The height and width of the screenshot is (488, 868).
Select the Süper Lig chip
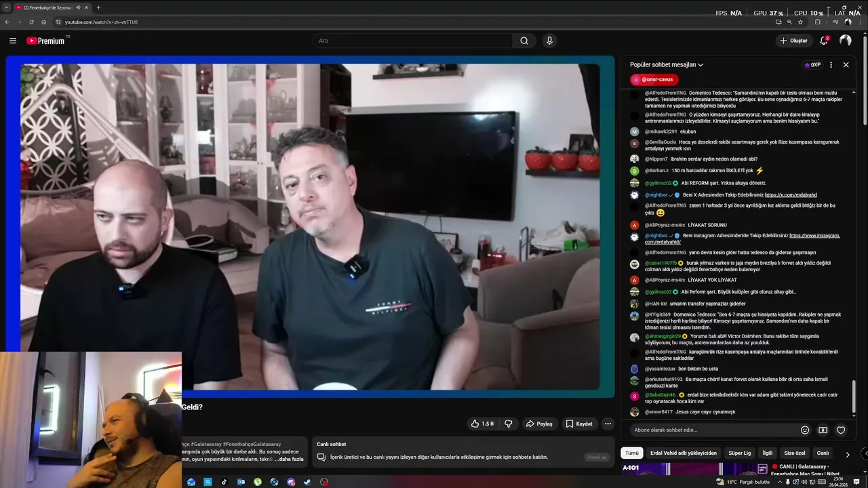click(739, 453)
